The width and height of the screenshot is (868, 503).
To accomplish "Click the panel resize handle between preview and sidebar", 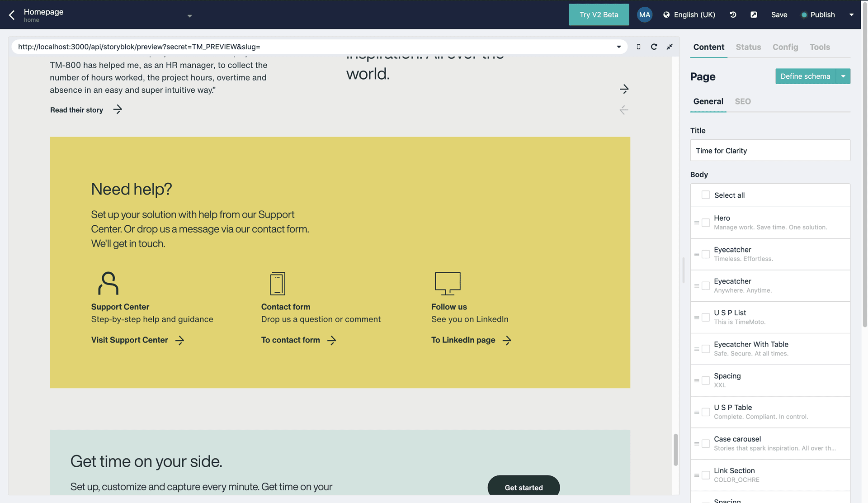I will click(x=683, y=270).
